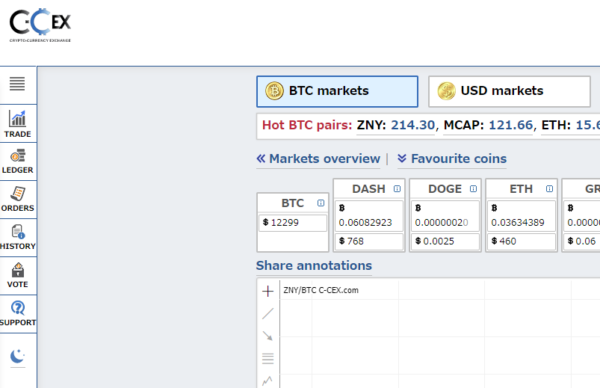Select the crosshair tool in chart toolbar

[x=268, y=291]
